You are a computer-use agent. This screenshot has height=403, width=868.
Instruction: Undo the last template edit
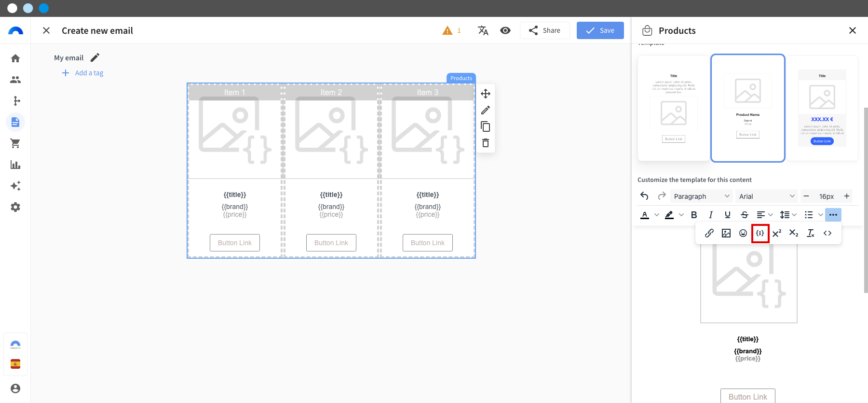[645, 196]
